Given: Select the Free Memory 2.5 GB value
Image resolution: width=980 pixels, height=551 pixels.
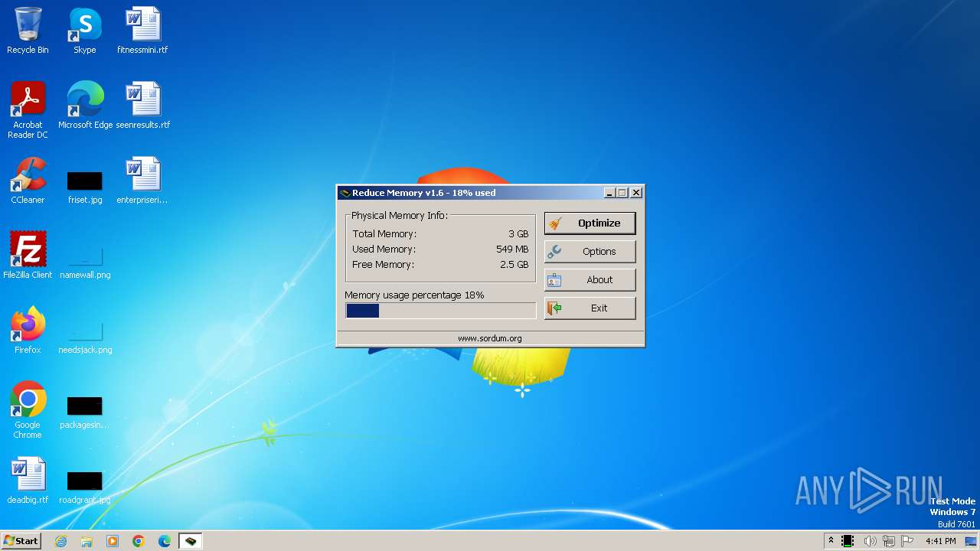Looking at the screenshot, I should click(514, 265).
